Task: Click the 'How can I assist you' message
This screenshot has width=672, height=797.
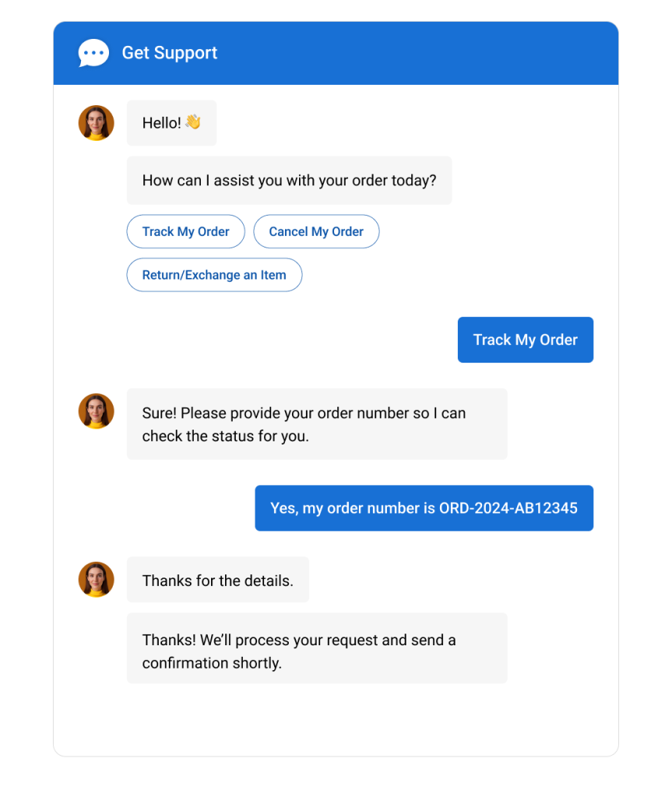Action: click(x=289, y=181)
